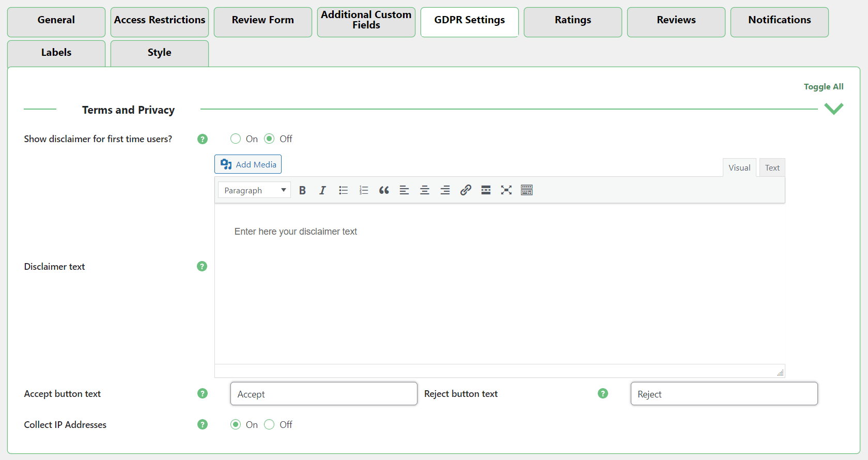The height and width of the screenshot is (460, 868).
Task: Apply italic formatting in editor toolbar
Action: click(322, 190)
